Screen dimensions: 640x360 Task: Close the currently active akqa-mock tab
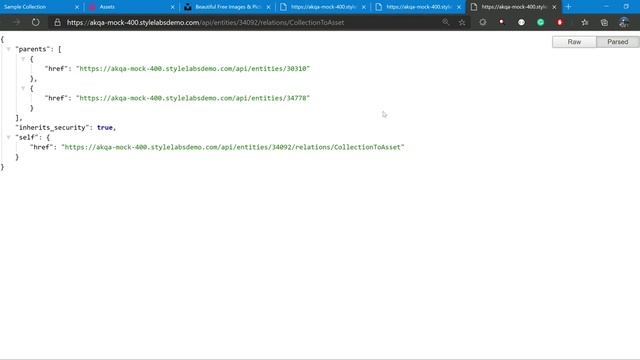tap(554, 7)
